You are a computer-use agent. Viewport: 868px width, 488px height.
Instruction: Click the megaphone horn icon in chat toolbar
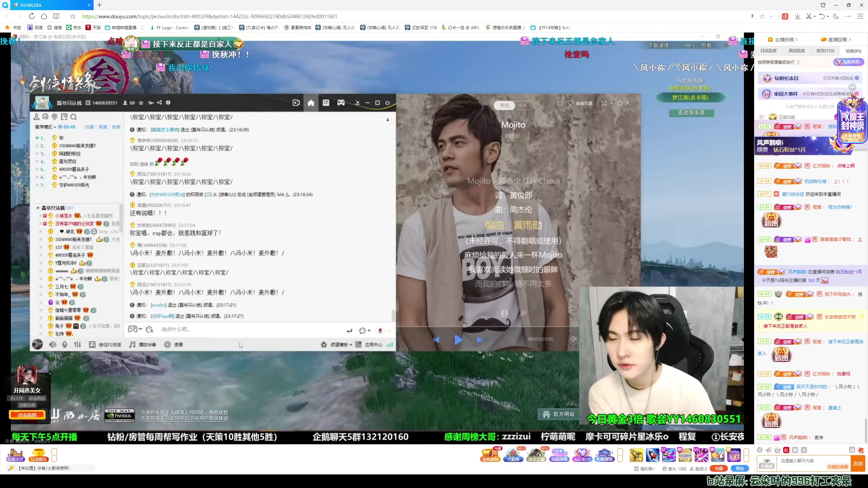pyautogui.click(x=769, y=450)
